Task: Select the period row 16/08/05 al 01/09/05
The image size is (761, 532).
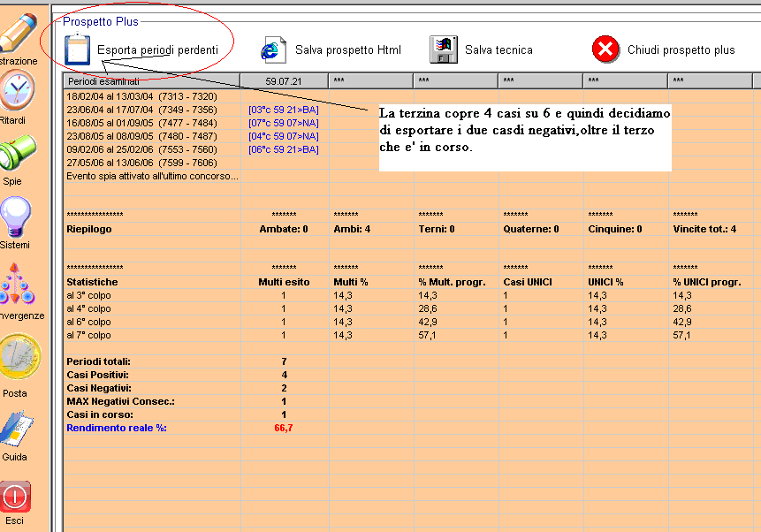Action: click(x=141, y=123)
